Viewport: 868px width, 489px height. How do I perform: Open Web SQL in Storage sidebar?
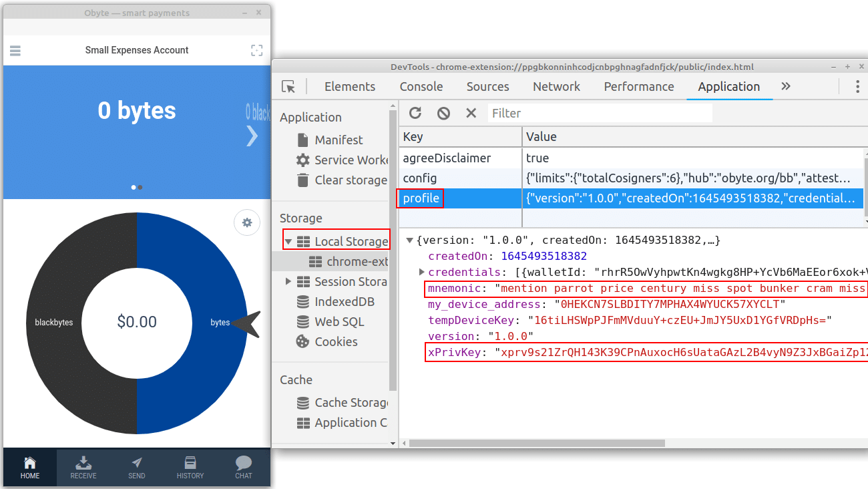click(x=331, y=322)
